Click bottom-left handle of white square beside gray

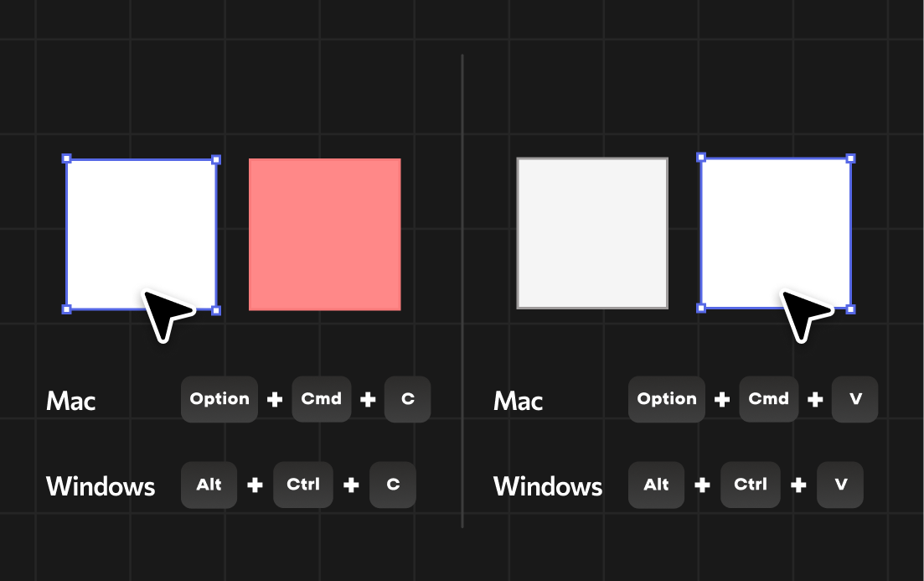[x=701, y=309]
